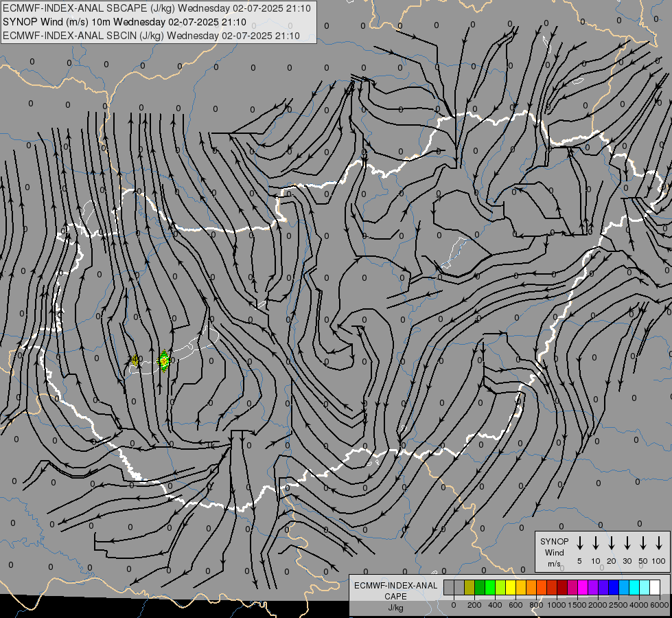Click the green-yellow CAPE patch on the map
The height and width of the screenshot is (618, 672).
[163, 360]
